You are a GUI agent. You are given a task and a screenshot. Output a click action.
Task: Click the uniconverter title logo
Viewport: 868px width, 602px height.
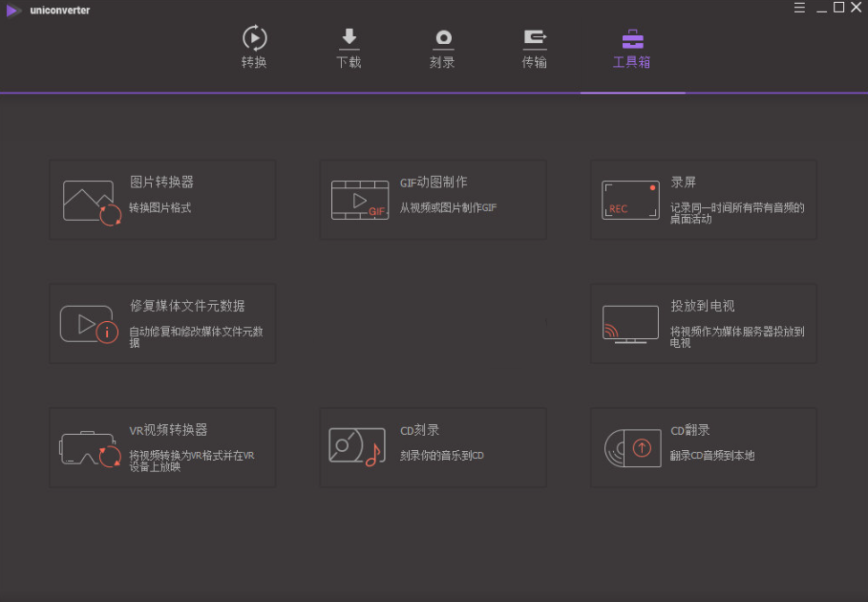[x=48, y=10]
